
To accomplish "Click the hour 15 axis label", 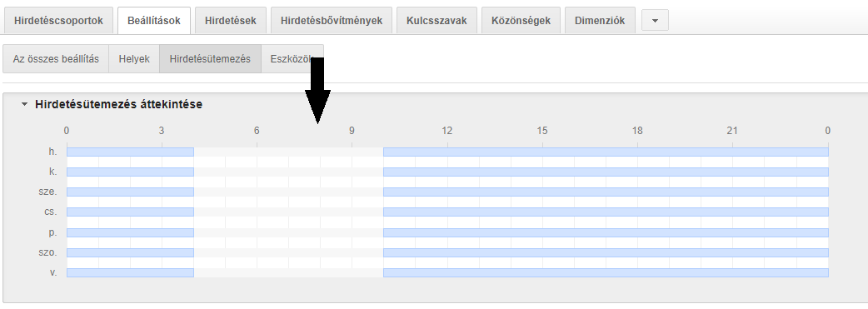I will point(542,132).
